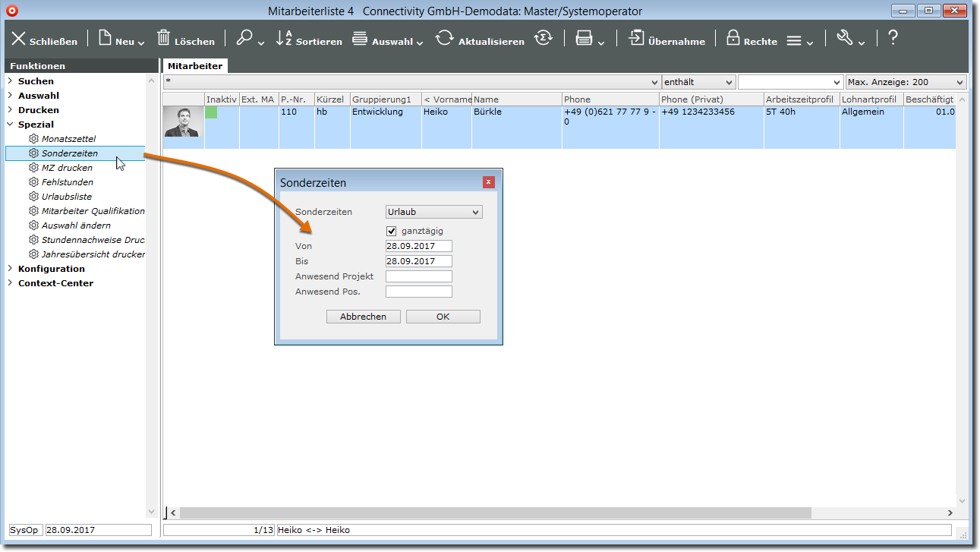Toggle the ganztägig checkbox
This screenshot has width=980, height=552.
click(392, 231)
